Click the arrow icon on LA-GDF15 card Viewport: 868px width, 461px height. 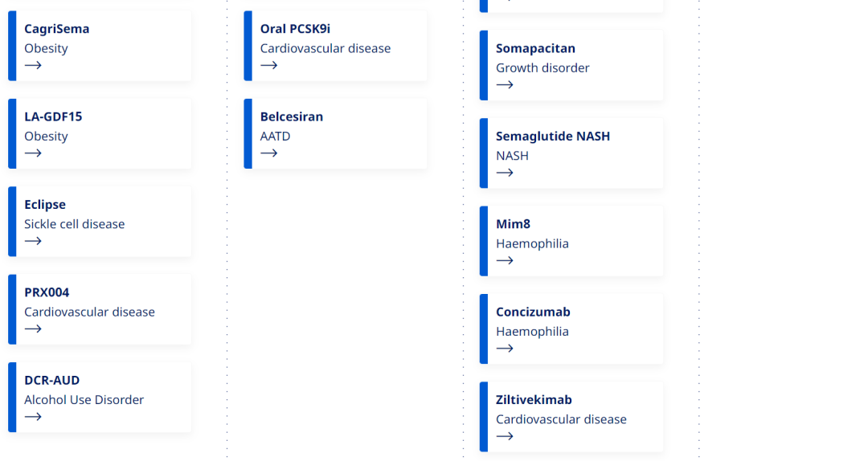(x=33, y=153)
